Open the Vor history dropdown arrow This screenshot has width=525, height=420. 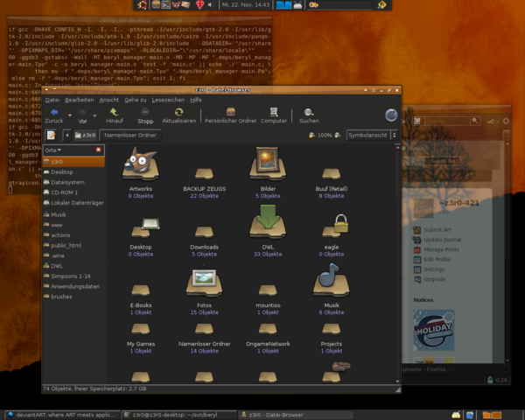(x=94, y=115)
